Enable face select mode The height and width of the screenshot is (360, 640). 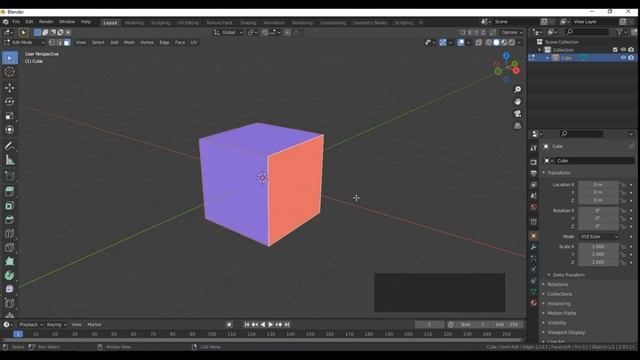click(x=67, y=42)
